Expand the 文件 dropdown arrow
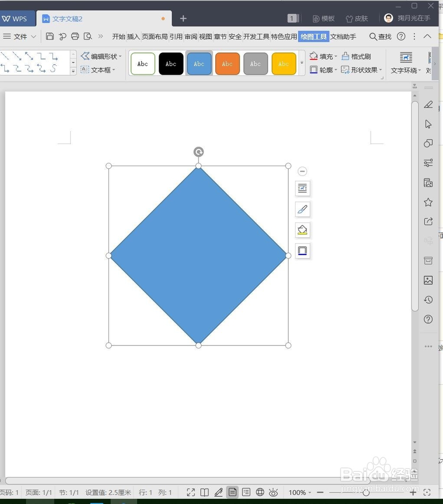This screenshot has height=504, width=443. pyautogui.click(x=33, y=37)
